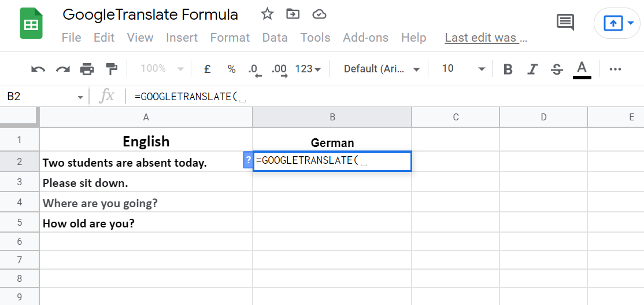This screenshot has height=305, width=644.
Task: Toggle bold formatting
Action: (508, 69)
